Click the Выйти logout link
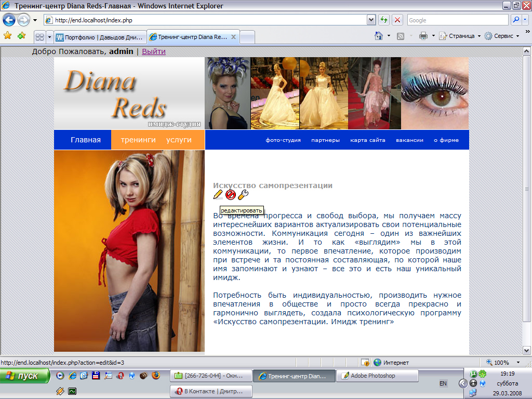 pos(154,51)
